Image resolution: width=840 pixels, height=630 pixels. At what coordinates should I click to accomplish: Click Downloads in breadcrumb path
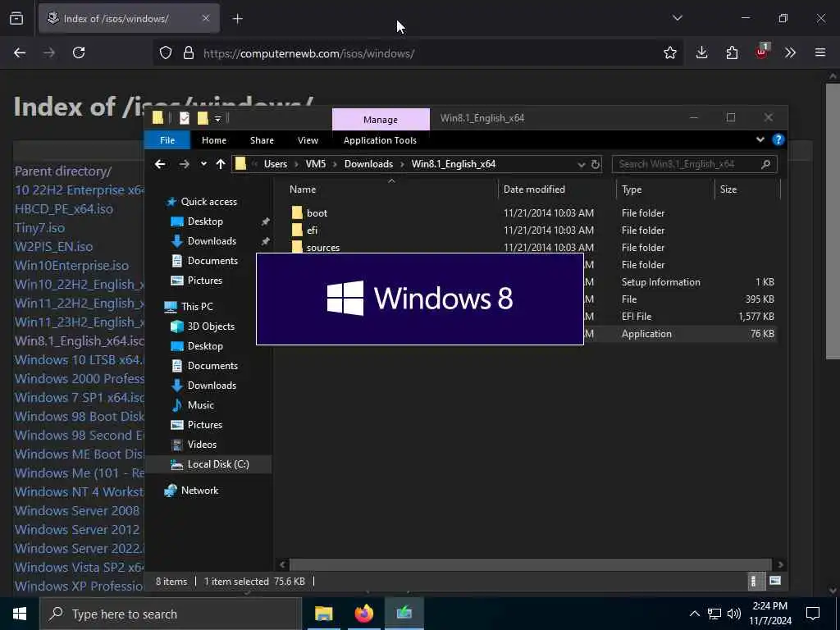coord(368,164)
